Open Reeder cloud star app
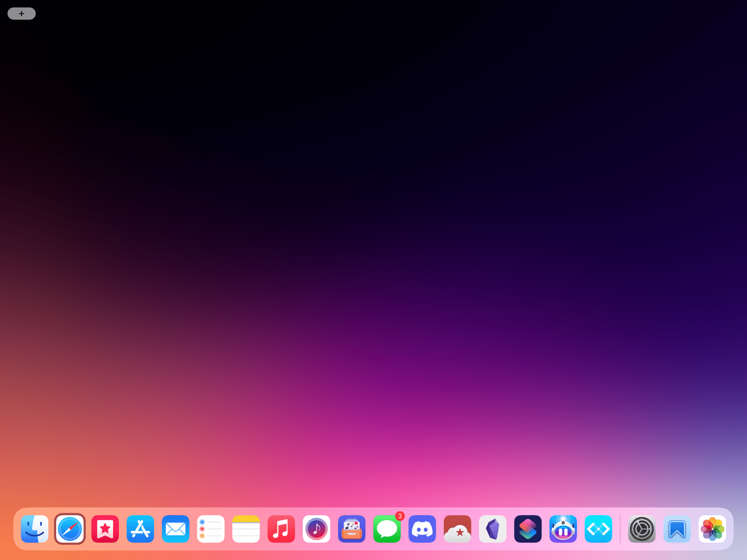Image resolution: width=747 pixels, height=560 pixels. (x=457, y=529)
